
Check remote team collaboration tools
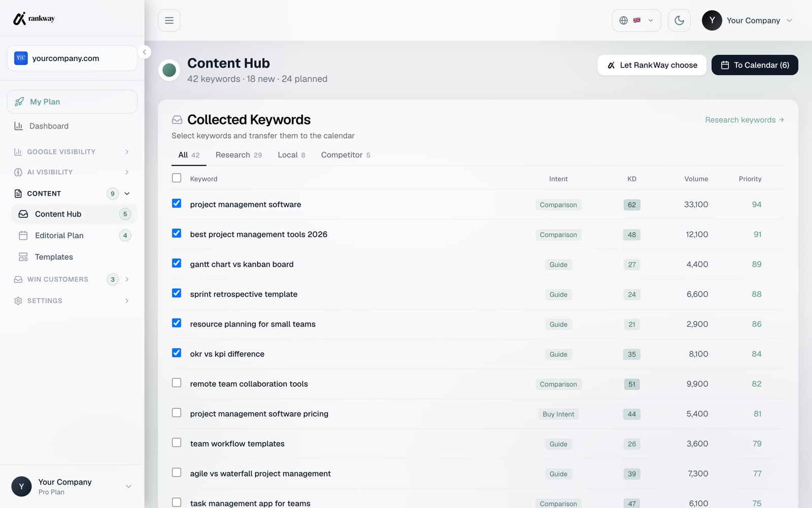coord(177,383)
